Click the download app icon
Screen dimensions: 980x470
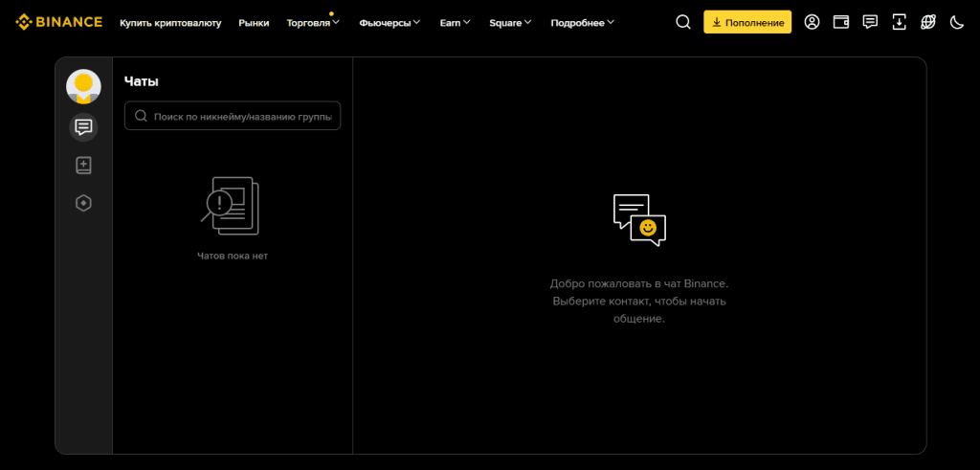point(899,23)
